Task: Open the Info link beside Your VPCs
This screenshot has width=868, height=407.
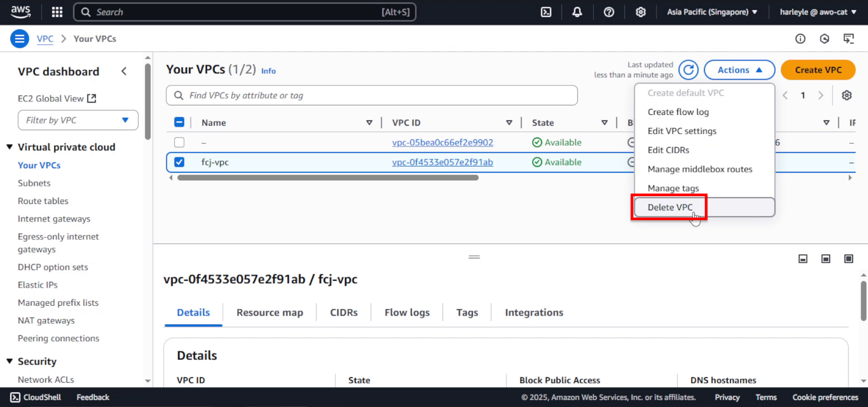Action: pos(269,71)
